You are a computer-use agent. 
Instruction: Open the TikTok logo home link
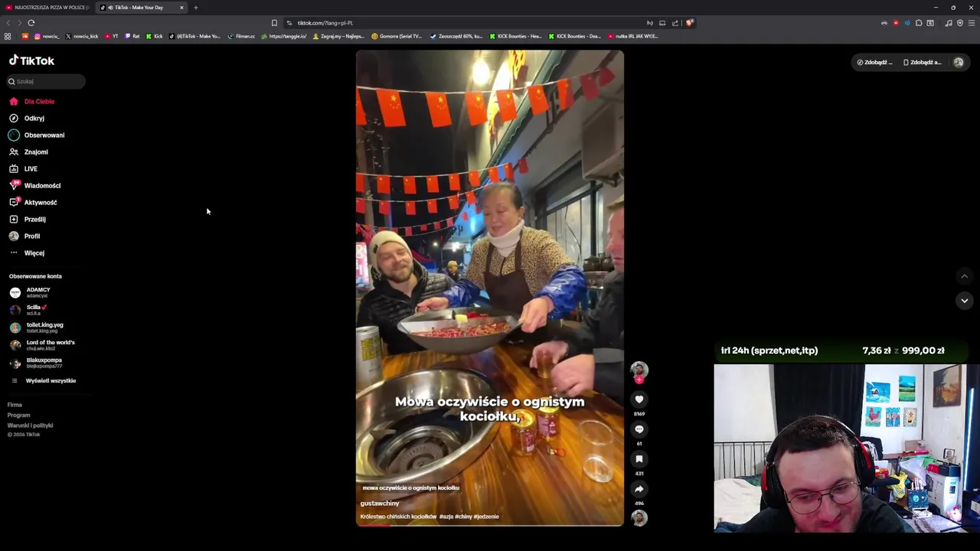point(31,60)
